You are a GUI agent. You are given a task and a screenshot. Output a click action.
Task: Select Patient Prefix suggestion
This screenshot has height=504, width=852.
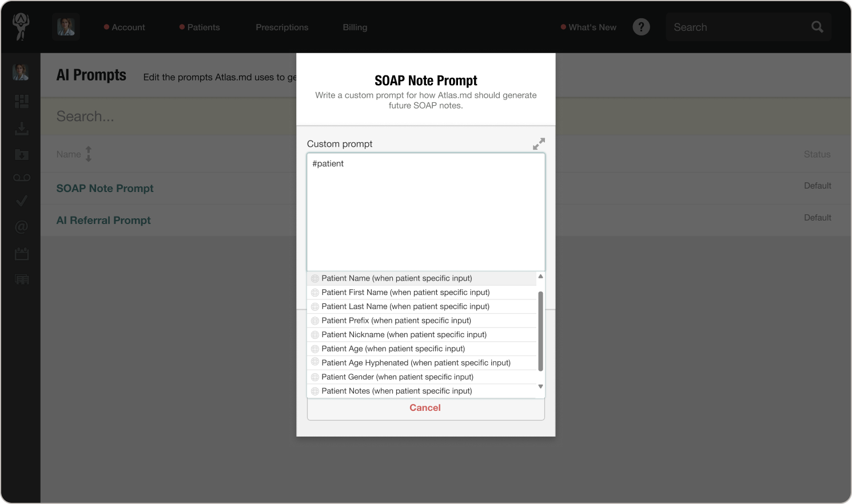coord(421,321)
